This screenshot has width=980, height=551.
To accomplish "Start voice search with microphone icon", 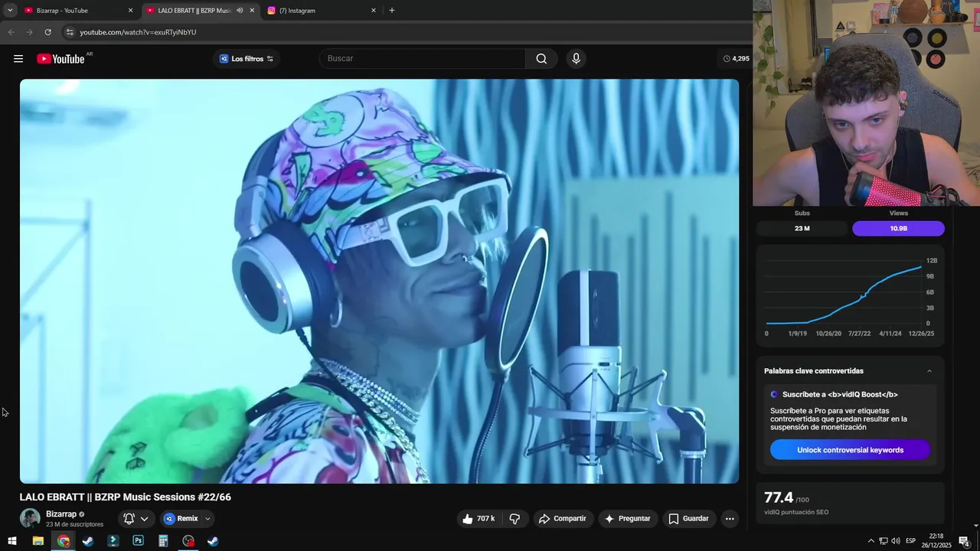I will pos(576,59).
